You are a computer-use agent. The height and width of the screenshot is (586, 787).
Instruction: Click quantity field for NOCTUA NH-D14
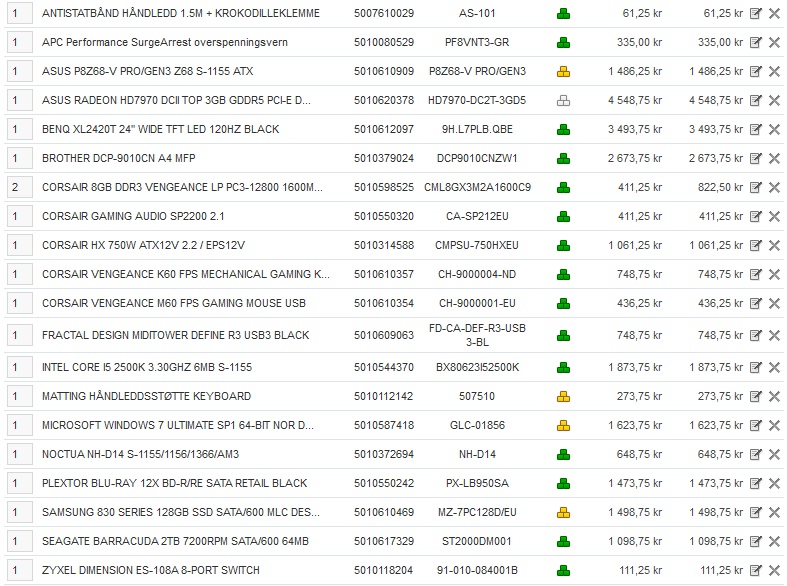click(x=20, y=455)
